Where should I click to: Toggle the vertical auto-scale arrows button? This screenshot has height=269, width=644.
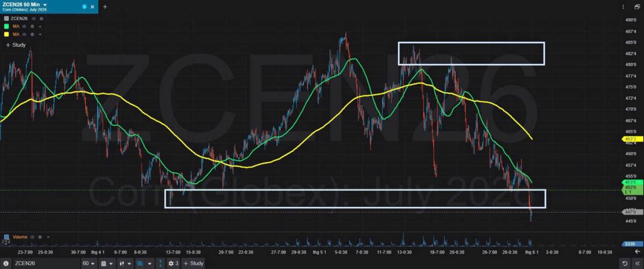point(161,264)
